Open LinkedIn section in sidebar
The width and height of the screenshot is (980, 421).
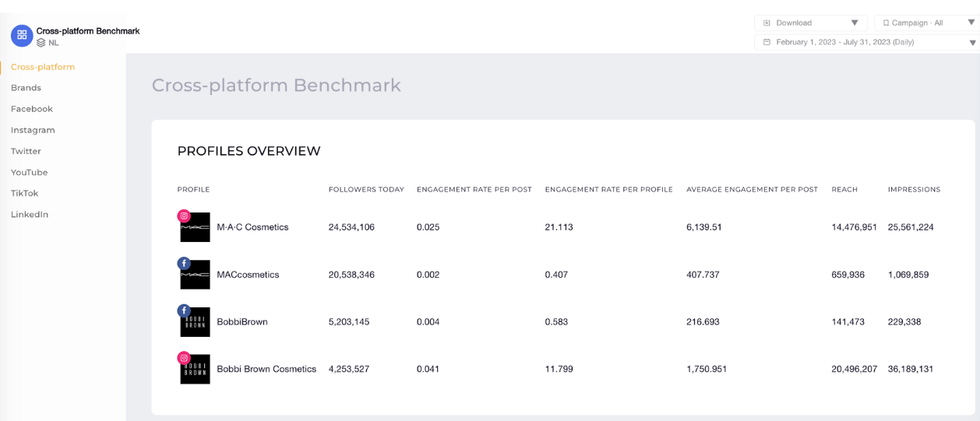point(30,214)
